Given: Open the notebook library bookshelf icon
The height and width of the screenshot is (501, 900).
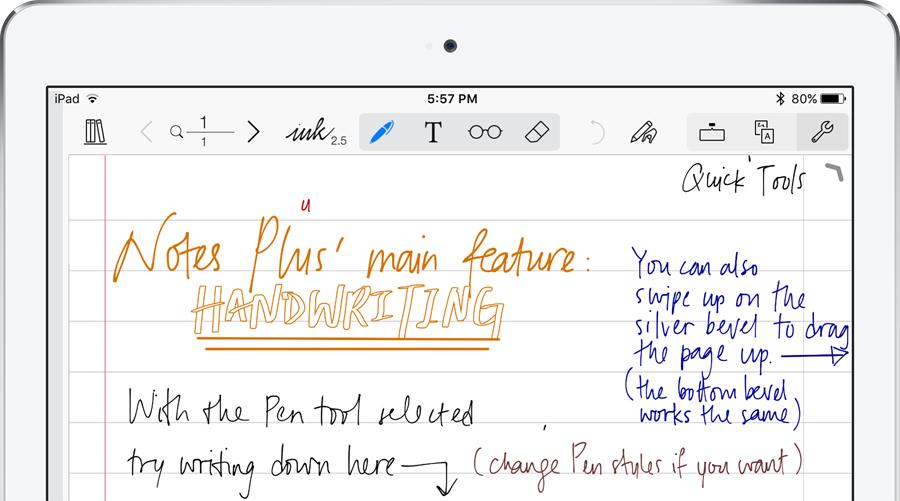Looking at the screenshot, I should click(95, 132).
